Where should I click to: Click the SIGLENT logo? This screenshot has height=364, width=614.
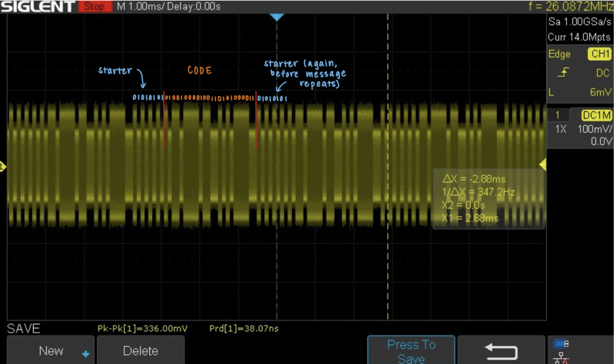[x=38, y=7]
